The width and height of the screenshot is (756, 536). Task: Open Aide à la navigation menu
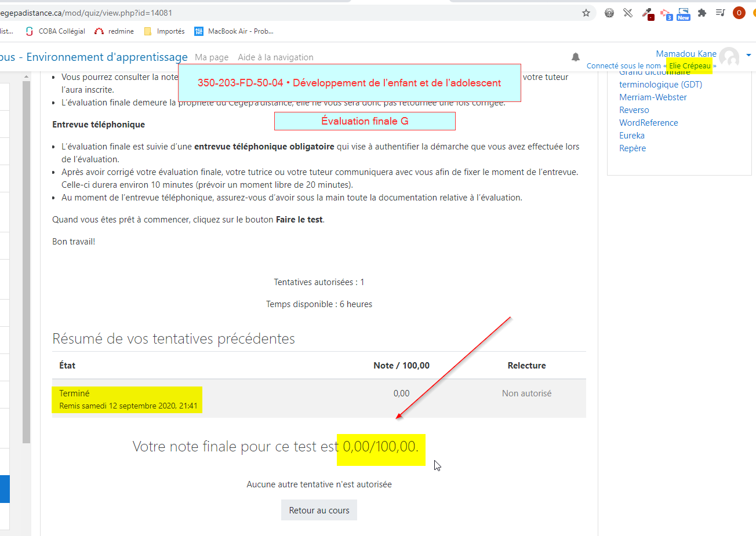click(x=275, y=57)
